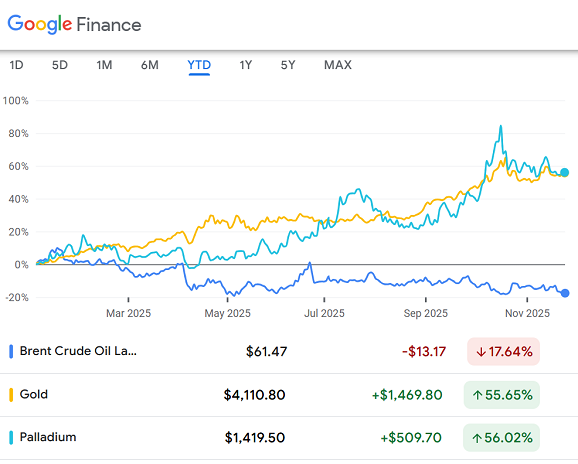Open the Brent Crude Oil row
Image resolution: width=578 pixels, height=464 pixels.
[x=289, y=351]
